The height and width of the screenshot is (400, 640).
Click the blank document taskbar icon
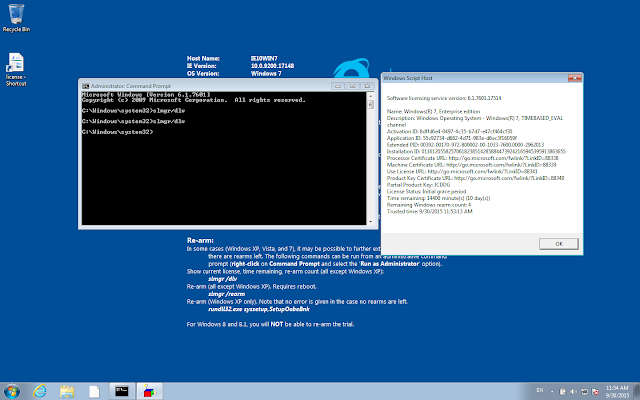coord(94,391)
